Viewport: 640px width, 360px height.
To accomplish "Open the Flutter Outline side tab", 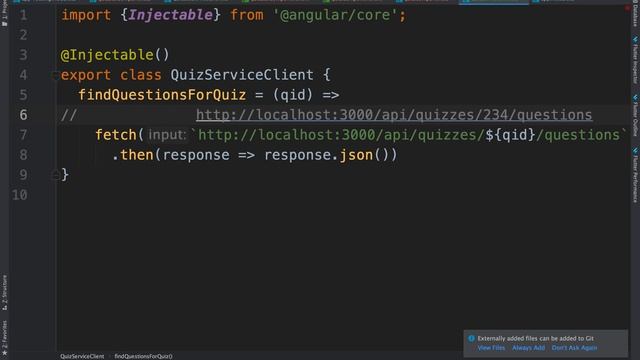I will pyautogui.click(x=635, y=116).
